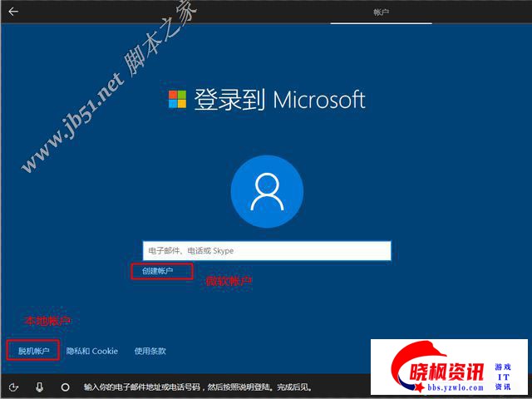Select the 帐户 tab at top

[x=381, y=12]
